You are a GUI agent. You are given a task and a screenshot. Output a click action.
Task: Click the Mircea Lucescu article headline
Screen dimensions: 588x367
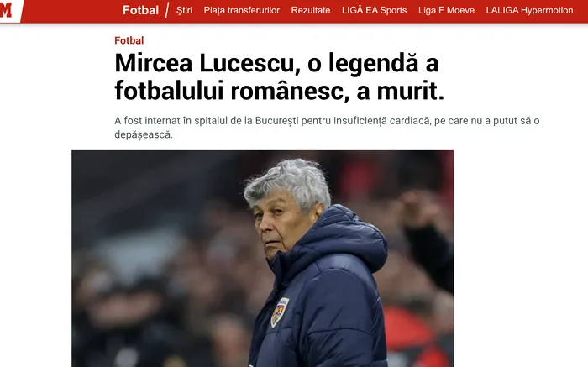point(280,77)
